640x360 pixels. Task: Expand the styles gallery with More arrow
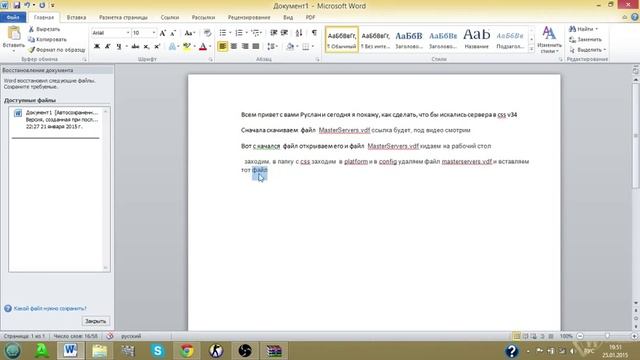coord(531,49)
